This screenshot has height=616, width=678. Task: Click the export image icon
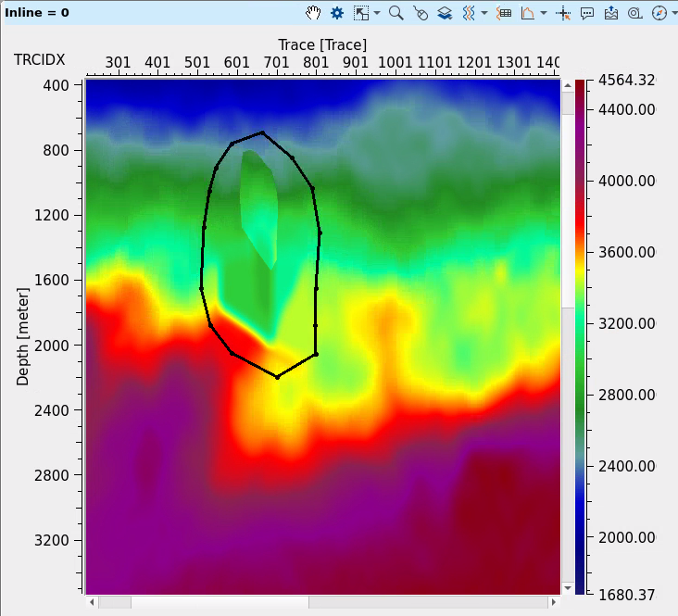[611, 13]
